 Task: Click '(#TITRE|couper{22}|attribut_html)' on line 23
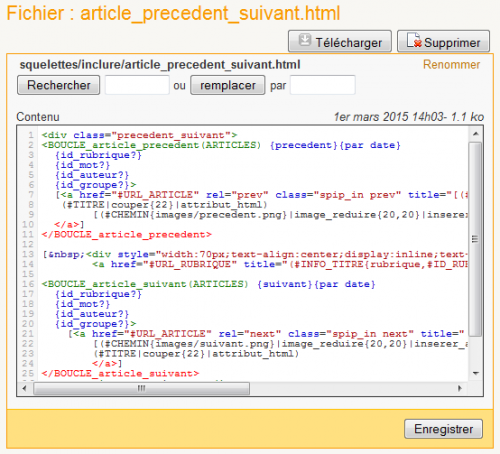[x=196, y=354]
